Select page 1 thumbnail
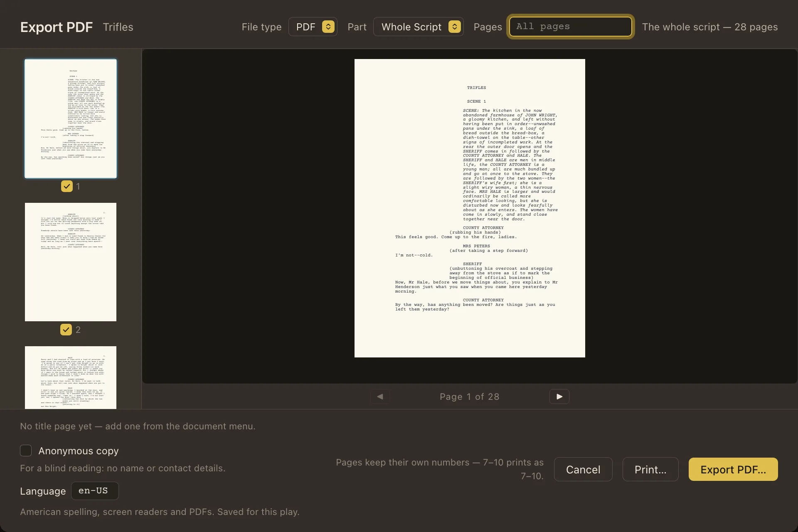This screenshot has width=798, height=532. coord(71,118)
